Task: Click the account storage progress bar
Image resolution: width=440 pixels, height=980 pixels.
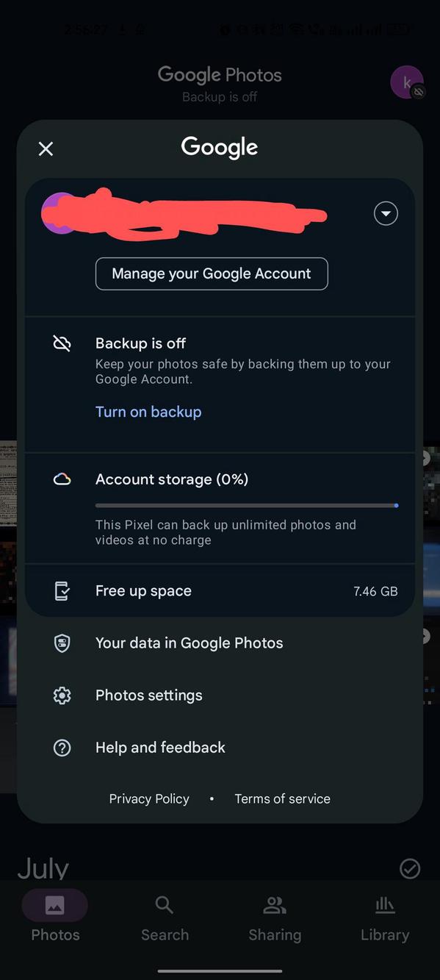Action: coord(245,506)
